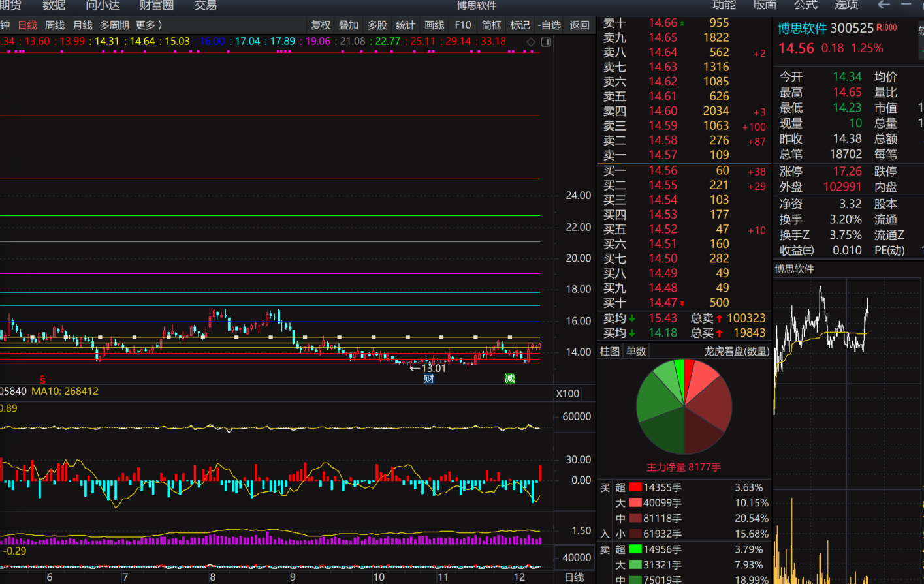The image size is (924, 584).
Task: Switch the order view to 柱图
Action: (x=609, y=351)
